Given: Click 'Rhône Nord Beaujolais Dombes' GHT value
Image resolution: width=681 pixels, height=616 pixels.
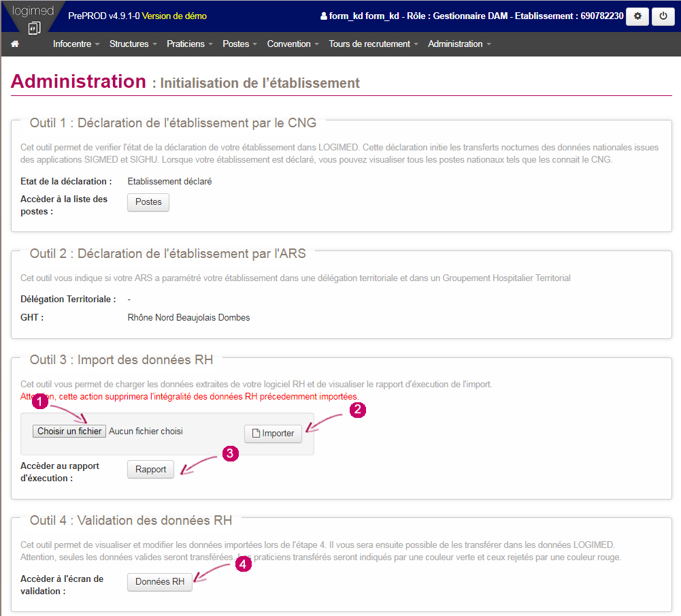Looking at the screenshot, I should click(188, 318).
